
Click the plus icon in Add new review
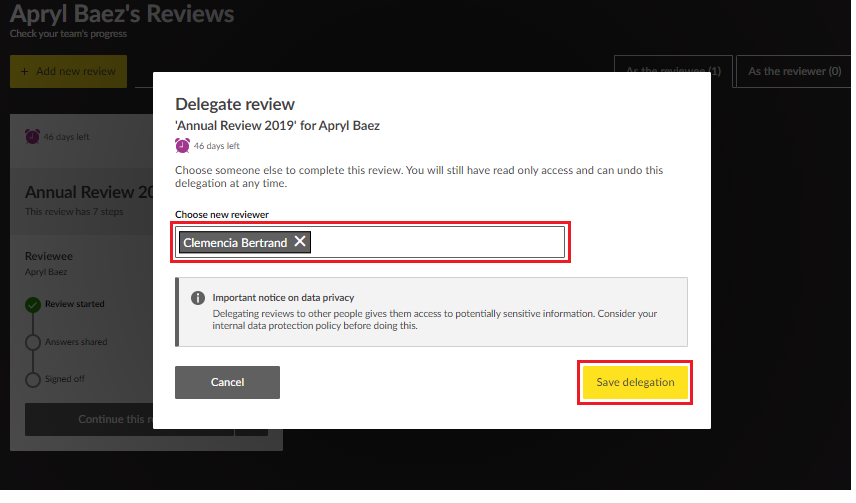tap(24, 72)
